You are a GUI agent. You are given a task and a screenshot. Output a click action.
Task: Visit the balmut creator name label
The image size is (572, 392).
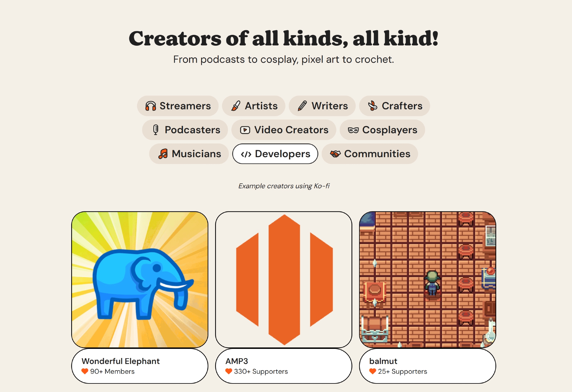tap(383, 361)
